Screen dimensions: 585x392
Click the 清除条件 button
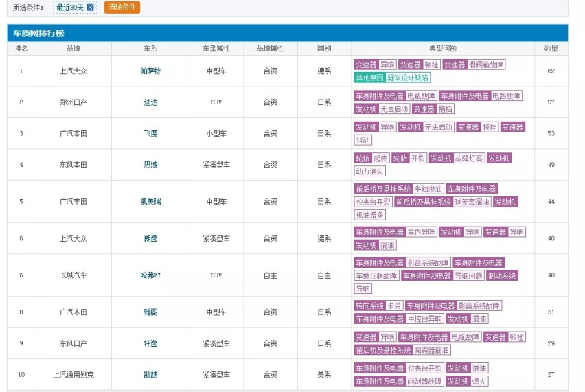point(122,7)
